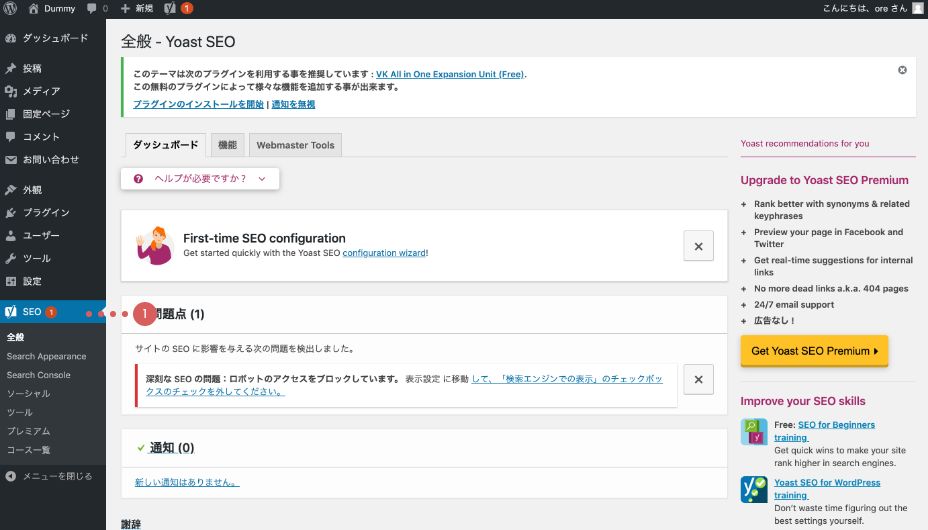The image size is (928, 530).
Task: Collapse the admin sidebar menu
Action: [49, 476]
